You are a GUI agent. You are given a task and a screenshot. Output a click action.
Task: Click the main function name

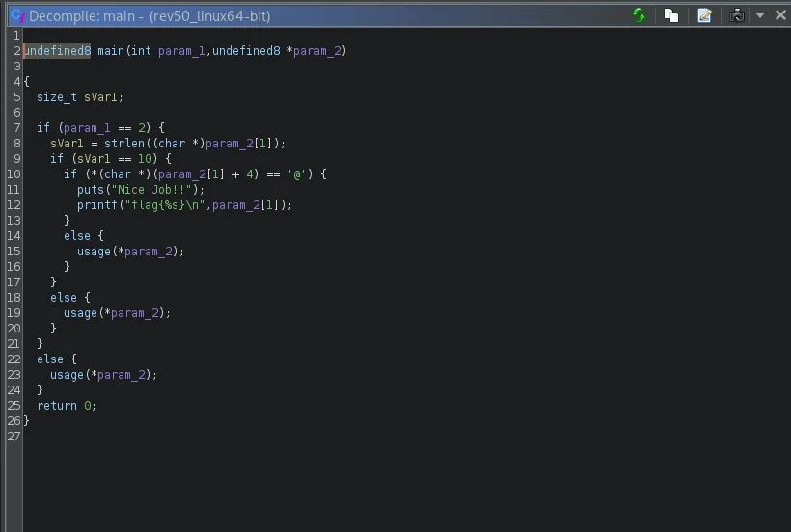click(111, 50)
